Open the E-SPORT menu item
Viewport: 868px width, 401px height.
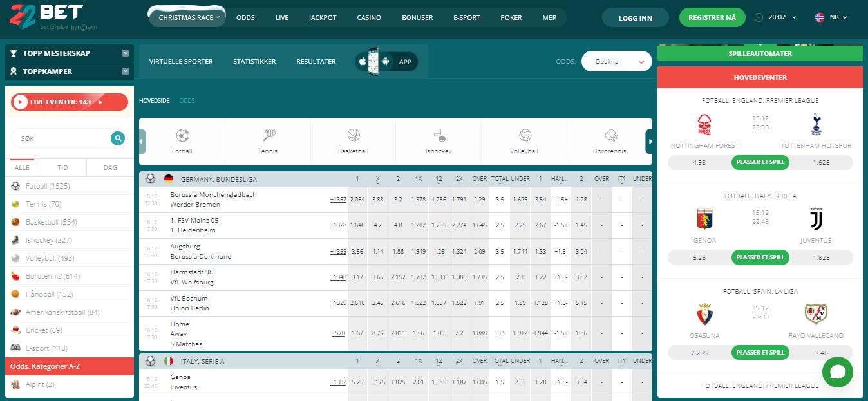467,17
